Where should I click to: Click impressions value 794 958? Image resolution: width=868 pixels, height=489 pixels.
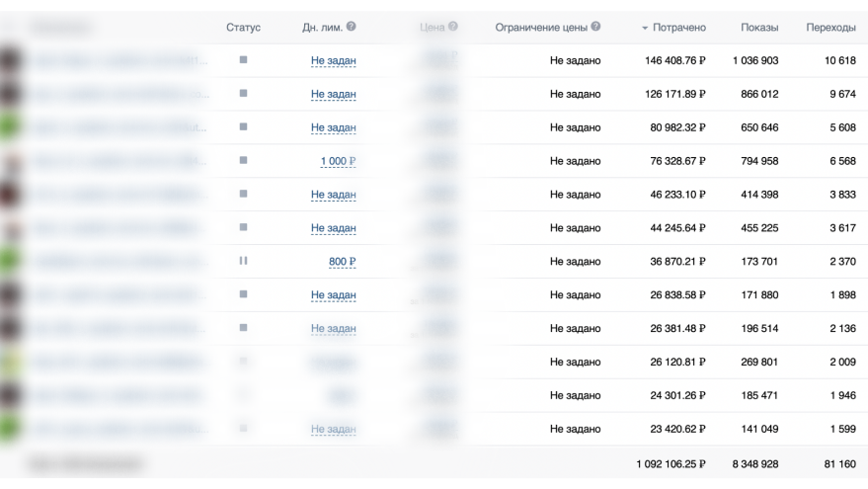pos(759,161)
